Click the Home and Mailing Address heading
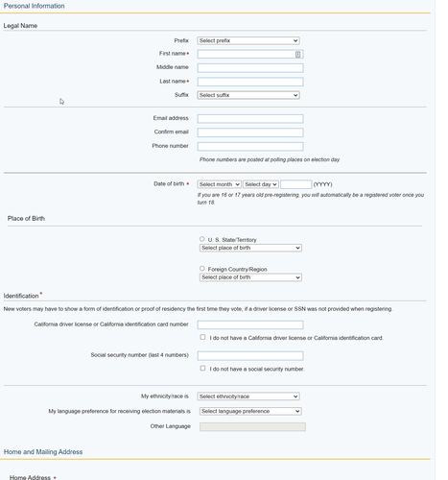Screen dimensions: 448x480 43,451
